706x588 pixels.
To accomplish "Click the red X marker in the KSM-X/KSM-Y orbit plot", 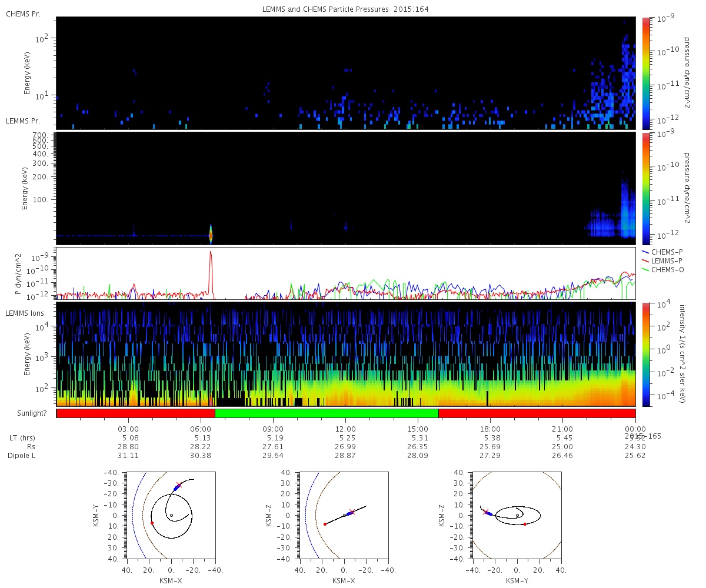I will (179, 485).
